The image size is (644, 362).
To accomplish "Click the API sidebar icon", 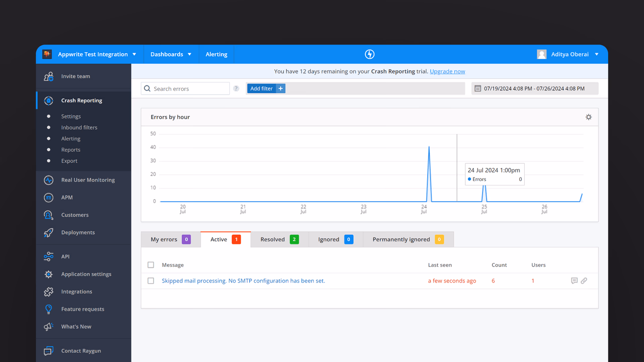I will pos(48,256).
